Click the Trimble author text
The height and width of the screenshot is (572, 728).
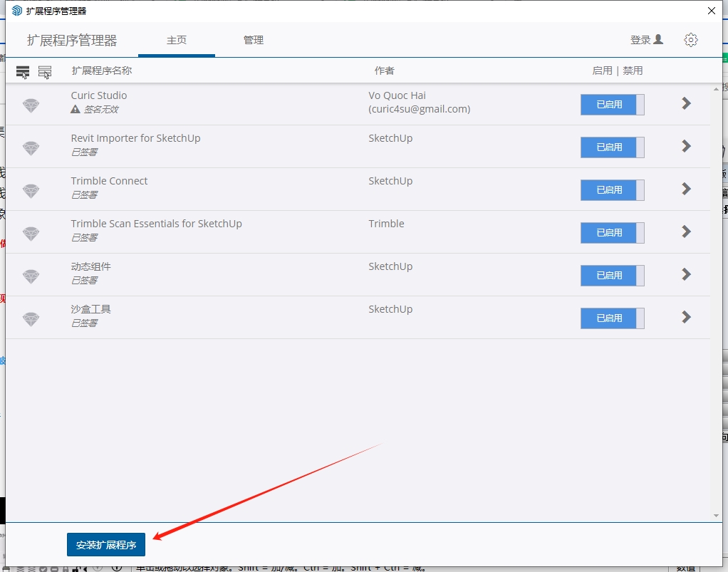[x=386, y=224]
